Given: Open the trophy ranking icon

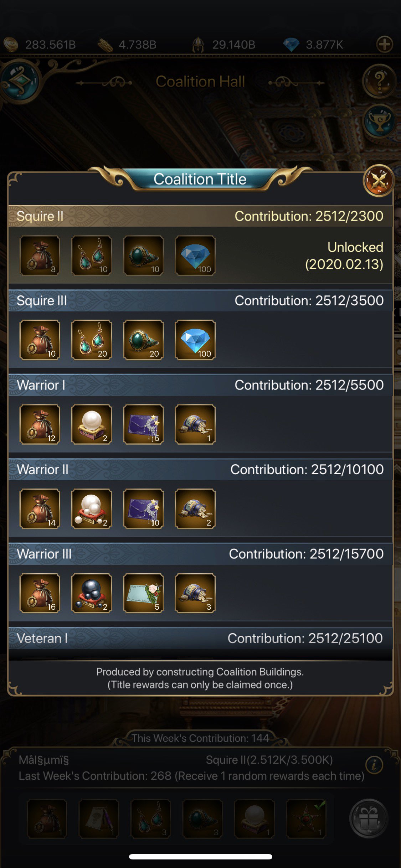Looking at the screenshot, I should point(379,121).
